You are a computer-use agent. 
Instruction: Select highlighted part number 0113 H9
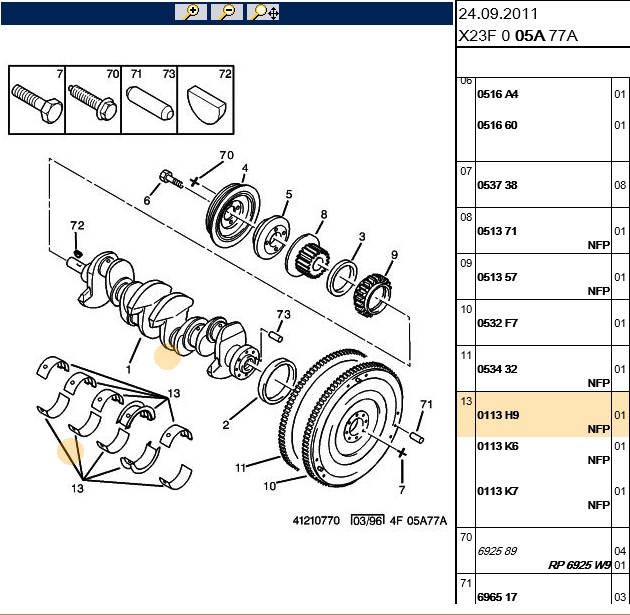(x=498, y=415)
